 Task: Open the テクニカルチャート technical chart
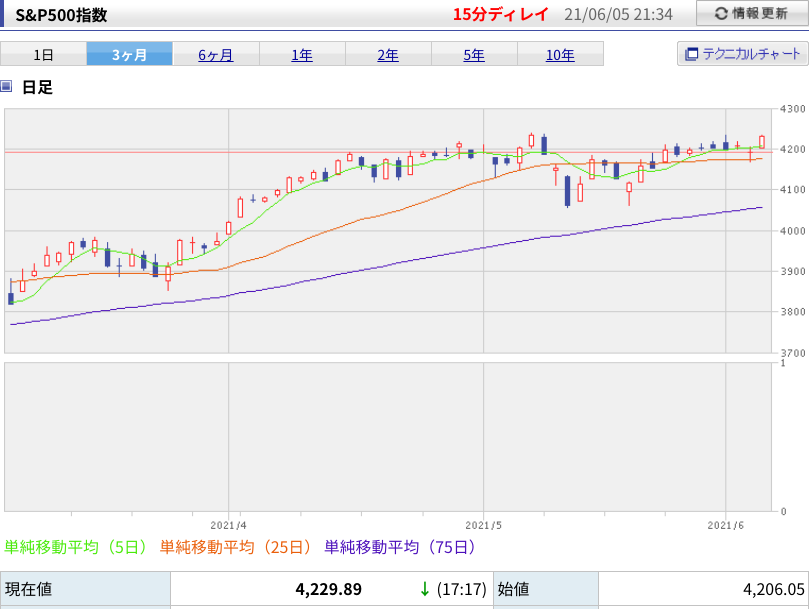pyautogui.click(x=742, y=54)
